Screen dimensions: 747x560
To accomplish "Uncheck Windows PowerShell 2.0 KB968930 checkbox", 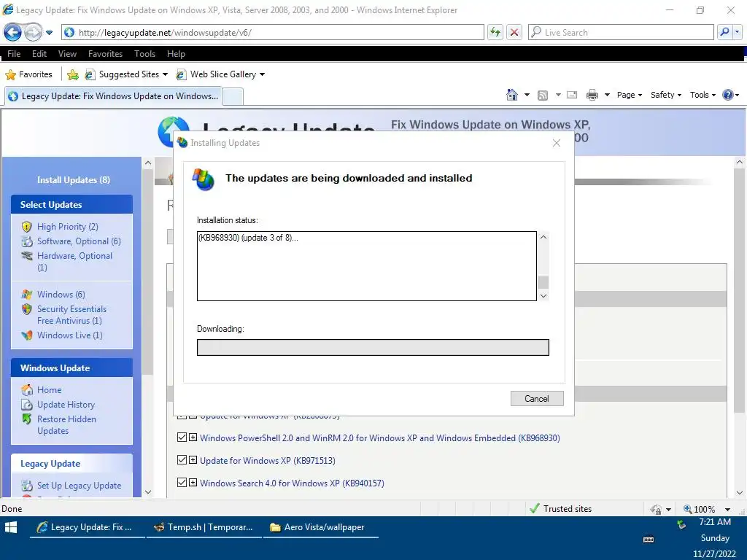I will click(182, 437).
